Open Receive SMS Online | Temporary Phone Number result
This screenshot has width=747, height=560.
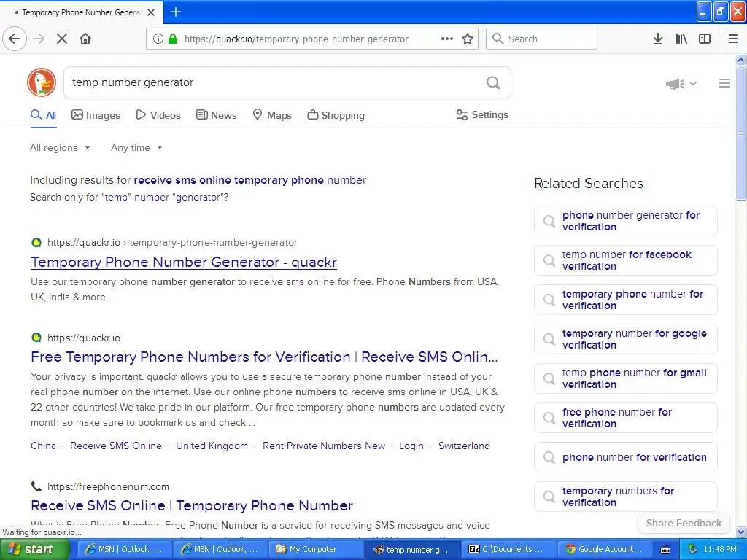(x=192, y=505)
